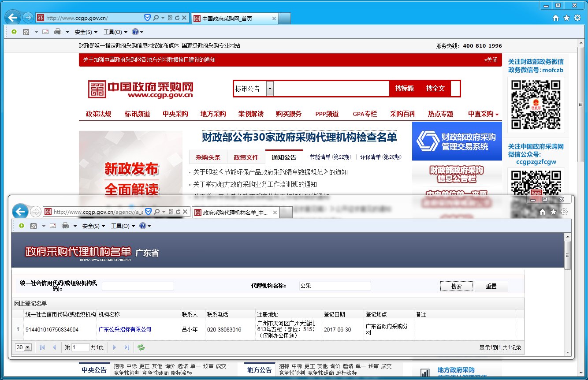
Task: Open 中央采购 in the red navigation bar
Action: click(175, 114)
